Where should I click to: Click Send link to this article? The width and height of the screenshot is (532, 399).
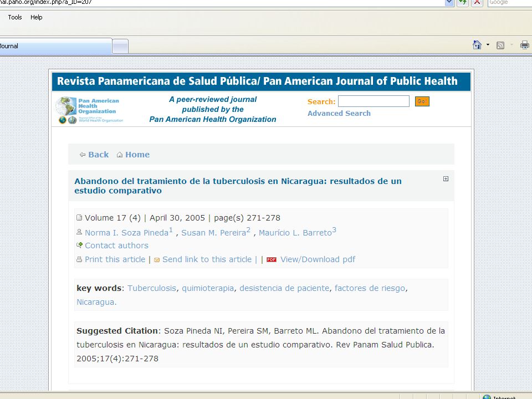207,259
